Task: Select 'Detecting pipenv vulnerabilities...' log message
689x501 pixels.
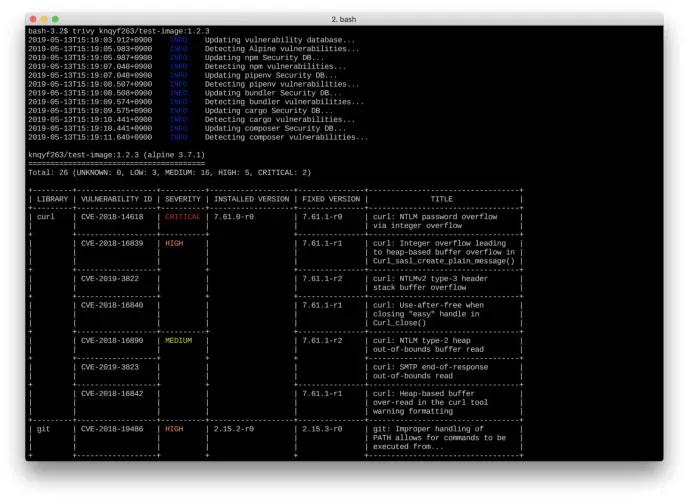Action: click(x=282, y=84)
